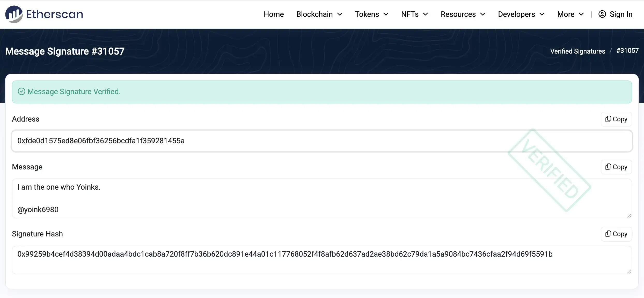Click the green verified checkmark icon
The height and width of the screenshot is (298, 644).
21,92
